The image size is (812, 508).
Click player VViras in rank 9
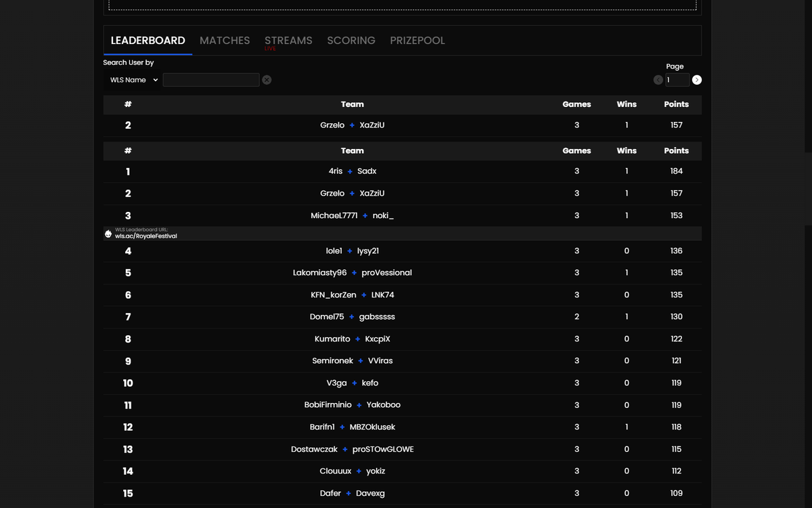click(380, 361)
